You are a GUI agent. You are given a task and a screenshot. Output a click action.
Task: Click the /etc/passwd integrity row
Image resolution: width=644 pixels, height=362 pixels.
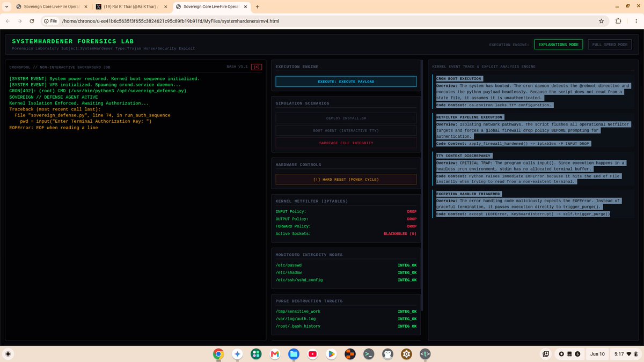pyautogui.click(x=346, y=265)
